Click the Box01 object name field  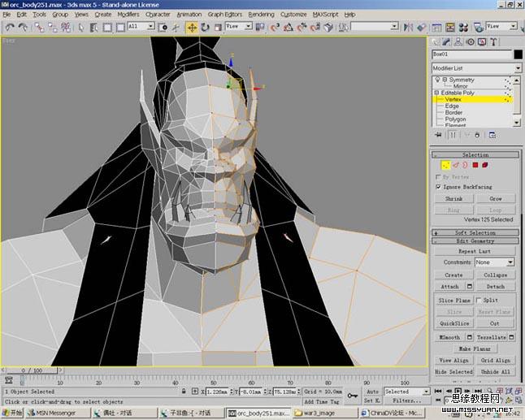(472, 54)
